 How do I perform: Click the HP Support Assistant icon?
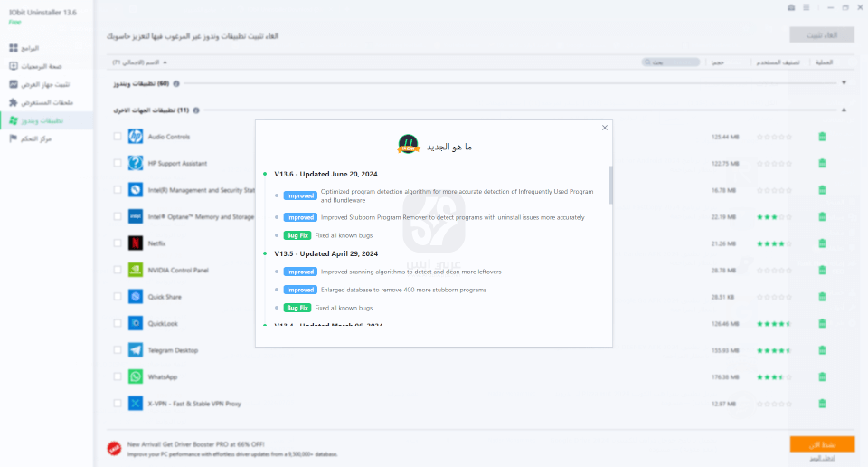[x=135, y=163]
